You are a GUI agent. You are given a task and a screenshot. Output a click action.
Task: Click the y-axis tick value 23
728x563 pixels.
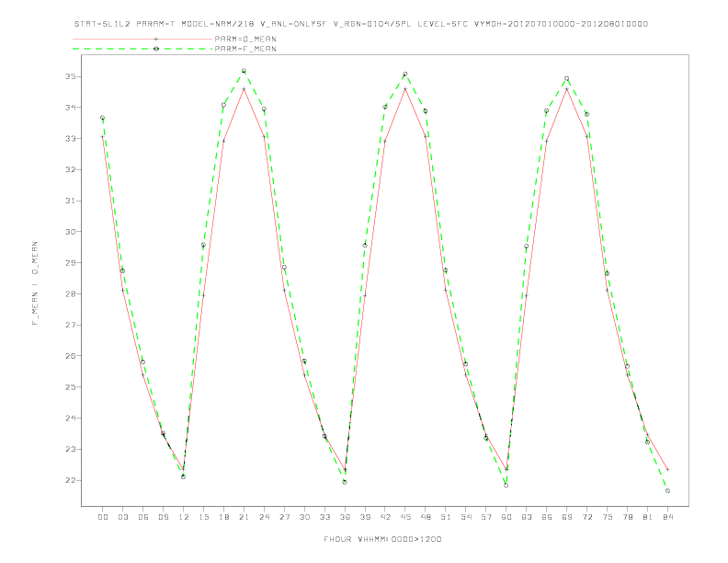(70, 449)
